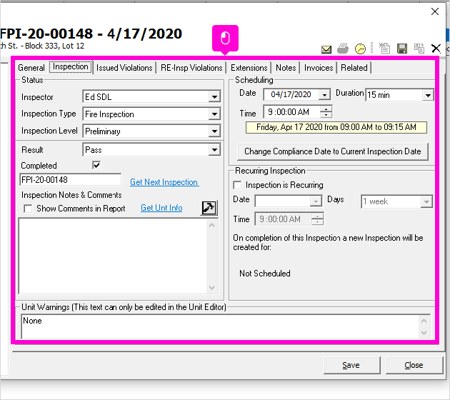
Task: Click the black X icon in toolbar
Action: pyautogui.click(x=436, y=49)
